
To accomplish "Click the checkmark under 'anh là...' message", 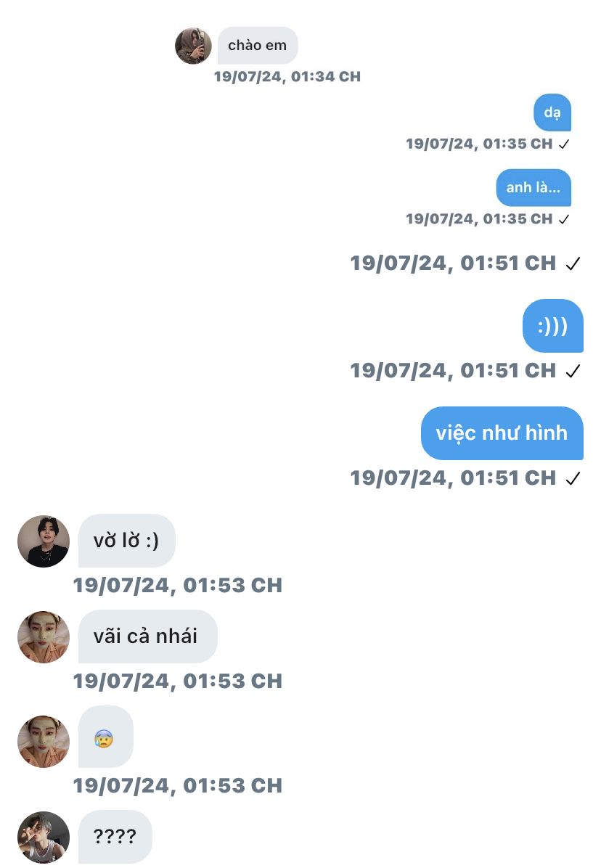I will tap(564, 219).
